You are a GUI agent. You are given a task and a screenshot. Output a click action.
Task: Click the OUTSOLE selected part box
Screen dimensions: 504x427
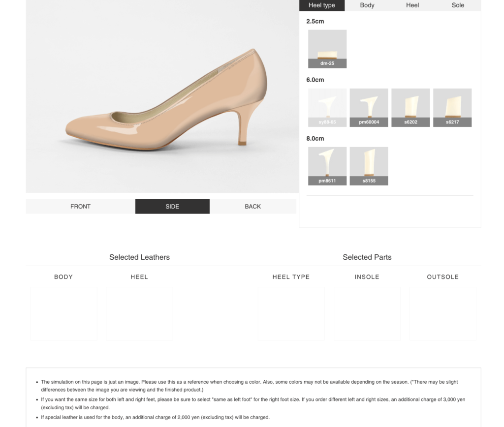point(442,313)
